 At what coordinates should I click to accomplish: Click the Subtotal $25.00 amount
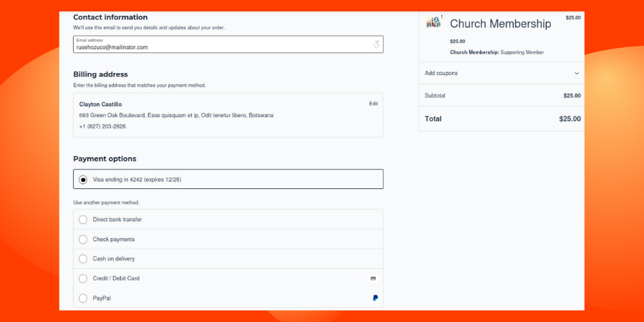point(572,96)
